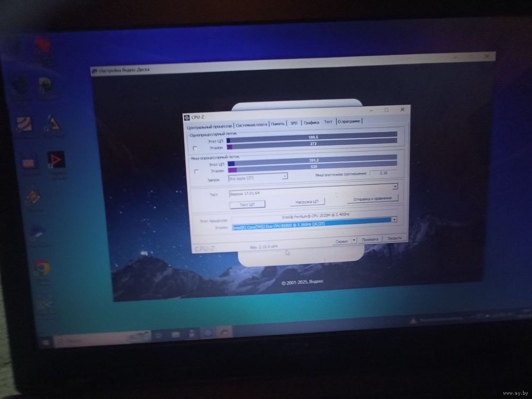Close the CPU-Z window

coord(402,110)
